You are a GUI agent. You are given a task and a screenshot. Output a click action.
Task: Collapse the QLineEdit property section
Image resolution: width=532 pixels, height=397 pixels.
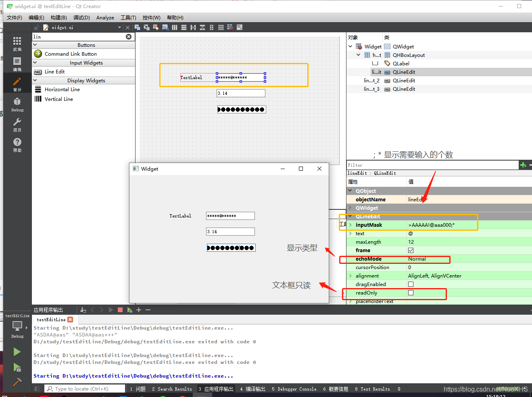350,216
